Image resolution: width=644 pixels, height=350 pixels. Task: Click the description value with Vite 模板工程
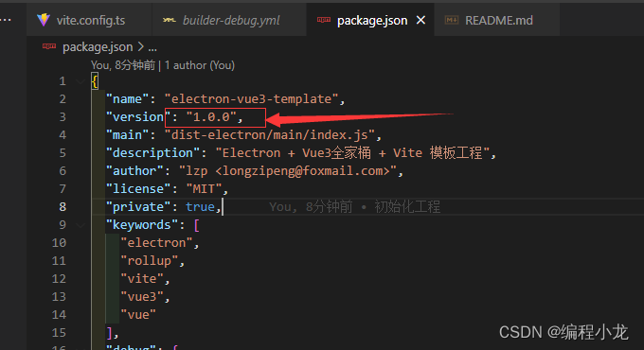point(352,153)
